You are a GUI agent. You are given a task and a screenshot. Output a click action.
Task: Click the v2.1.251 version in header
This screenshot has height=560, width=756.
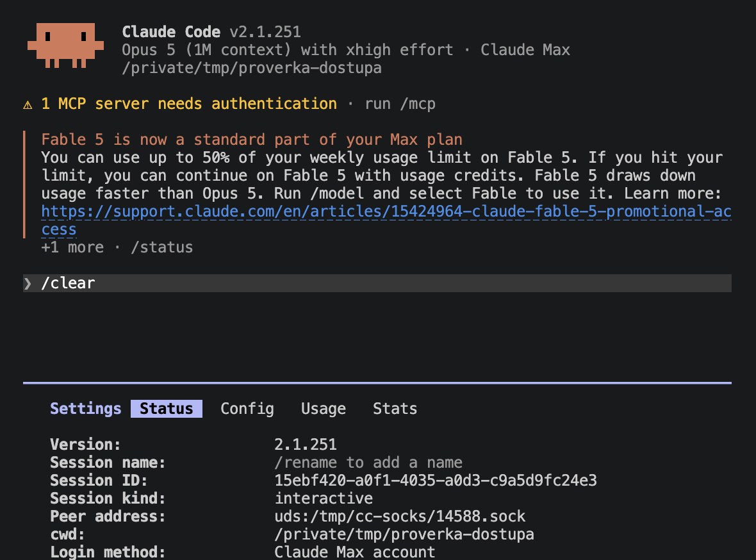click(265, 32)
